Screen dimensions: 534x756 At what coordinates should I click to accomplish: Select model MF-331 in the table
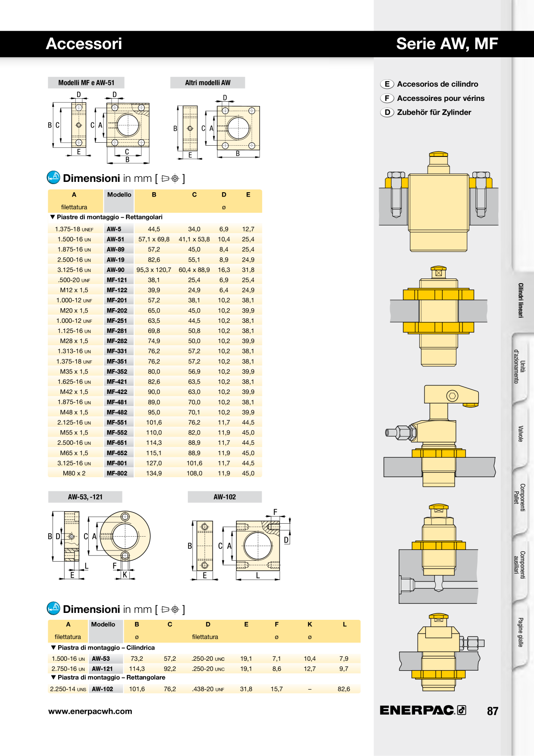[x=119, y=351]
